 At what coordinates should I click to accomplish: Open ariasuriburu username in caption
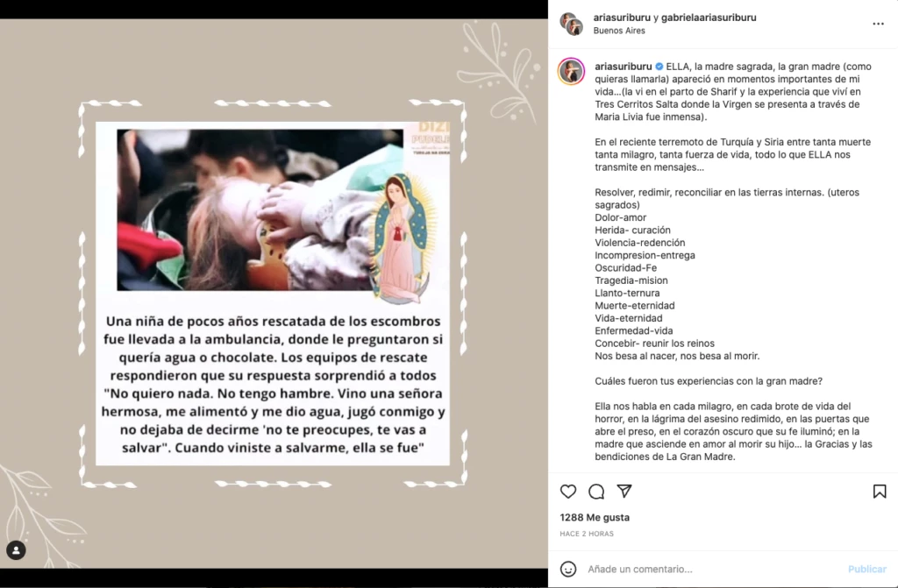tap(624, 67)
